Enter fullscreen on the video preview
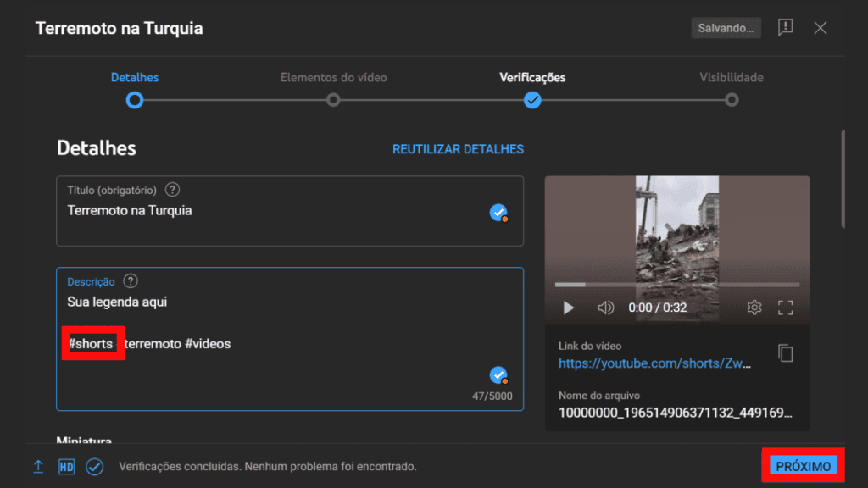Viewport: 868px width, 488px height. pos(784,308)
